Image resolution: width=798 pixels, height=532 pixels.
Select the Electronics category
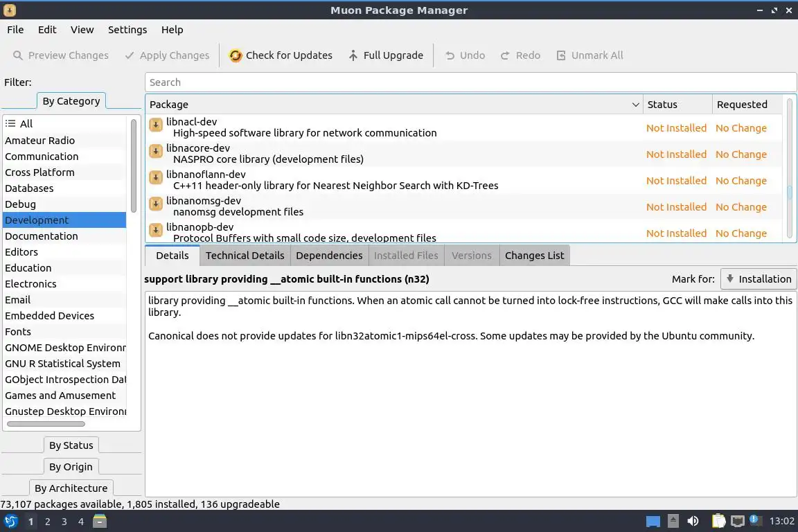pyautogui.click(x=64, y=283)
